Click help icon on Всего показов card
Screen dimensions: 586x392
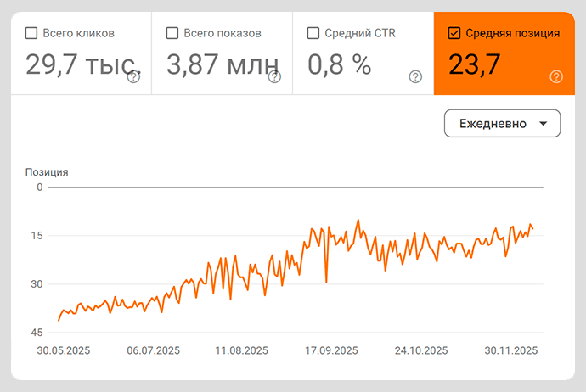(x=274, y=77)
